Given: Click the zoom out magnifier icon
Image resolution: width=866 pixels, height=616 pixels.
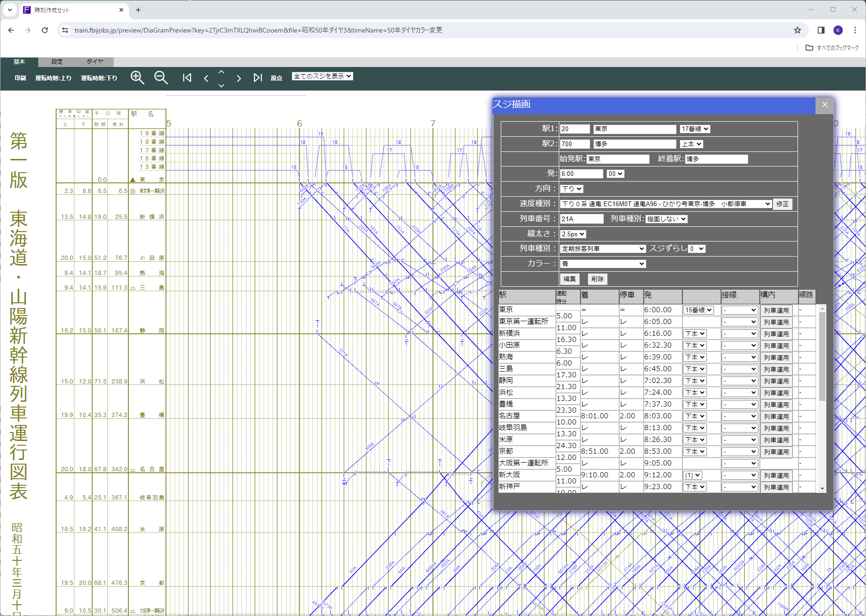Looking at the screenshot, I should (161, 78).
